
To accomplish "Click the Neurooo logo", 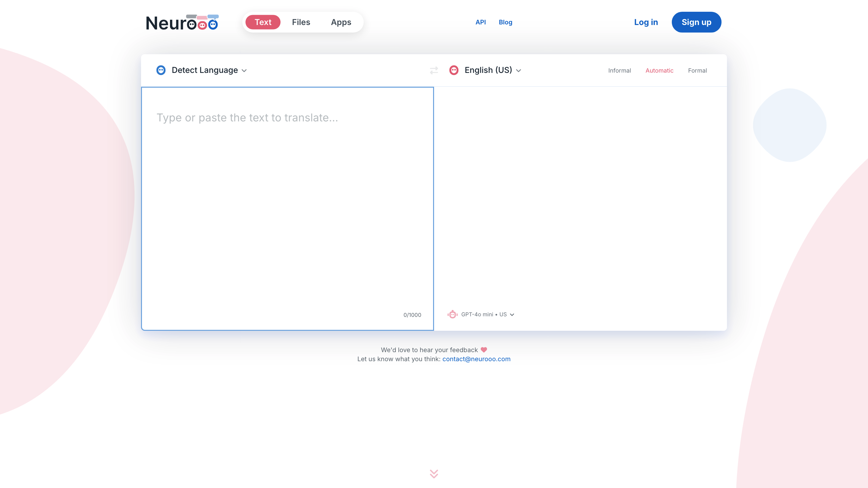I will coord(182,23).
